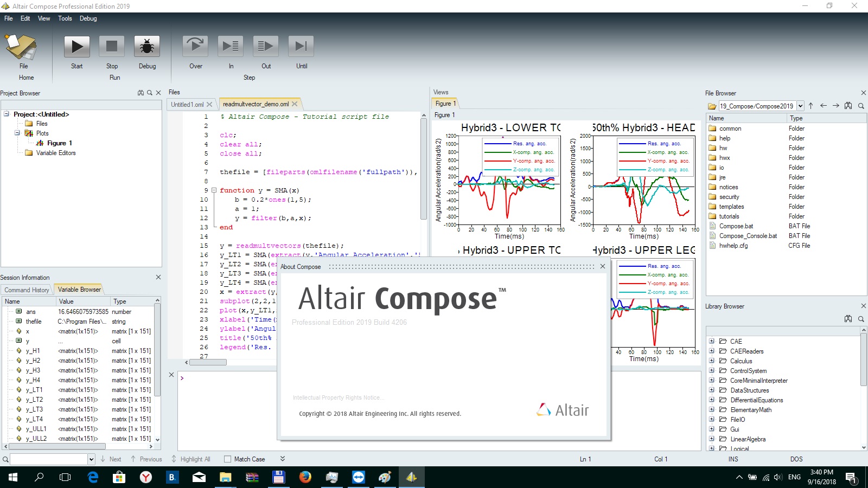Open the File Browser path dropdown
Viewport: 868px width, 488px height.
point(800,106)
